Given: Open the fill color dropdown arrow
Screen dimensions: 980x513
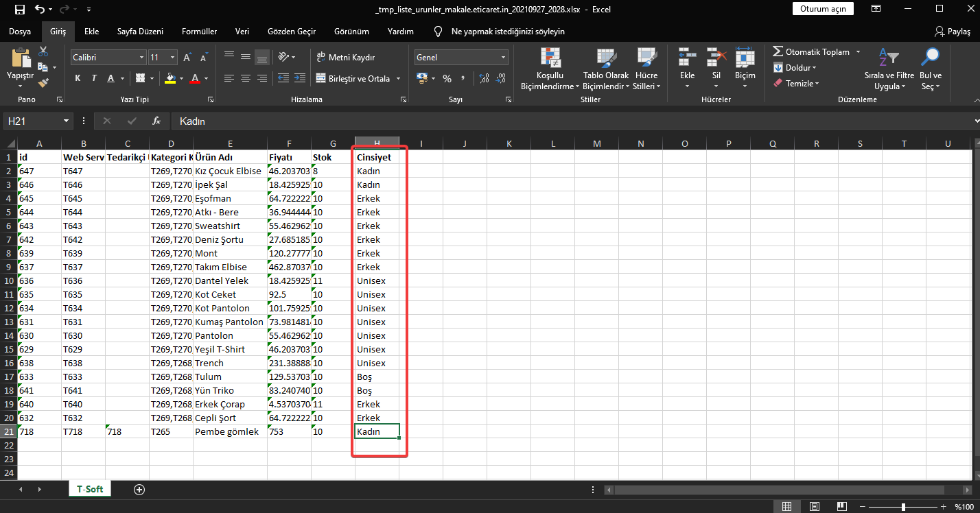Looking at the screenshot, I should point(182,79).
